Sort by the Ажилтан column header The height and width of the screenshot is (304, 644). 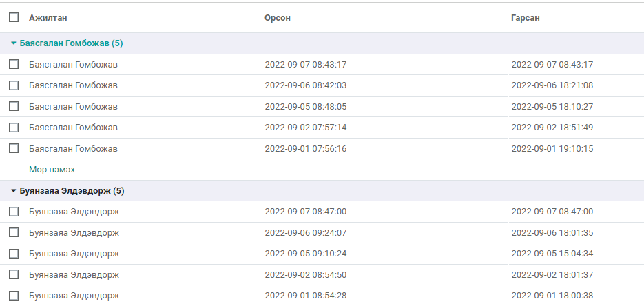pyautogui.click(x=48, y=18)
